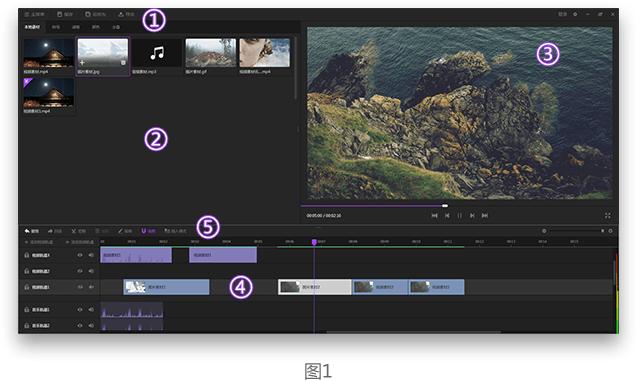The image size is (637, 380).
Task: Delete the snowy mountain image via trash icon
Action: click(x=123, y=63)
